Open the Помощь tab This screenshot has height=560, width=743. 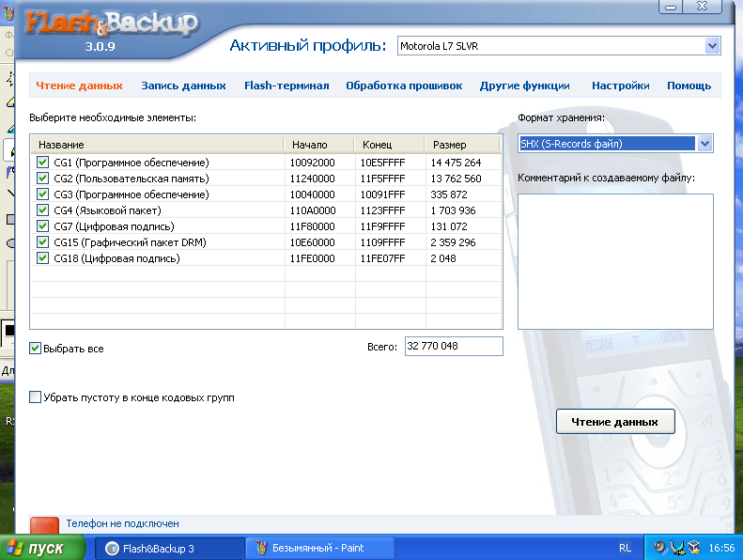coord(689,86)
